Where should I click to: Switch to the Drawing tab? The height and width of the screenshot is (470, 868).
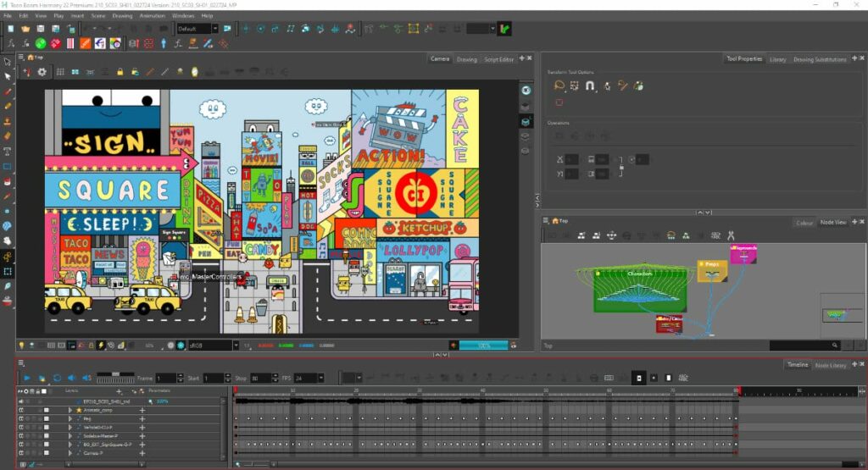467,59
